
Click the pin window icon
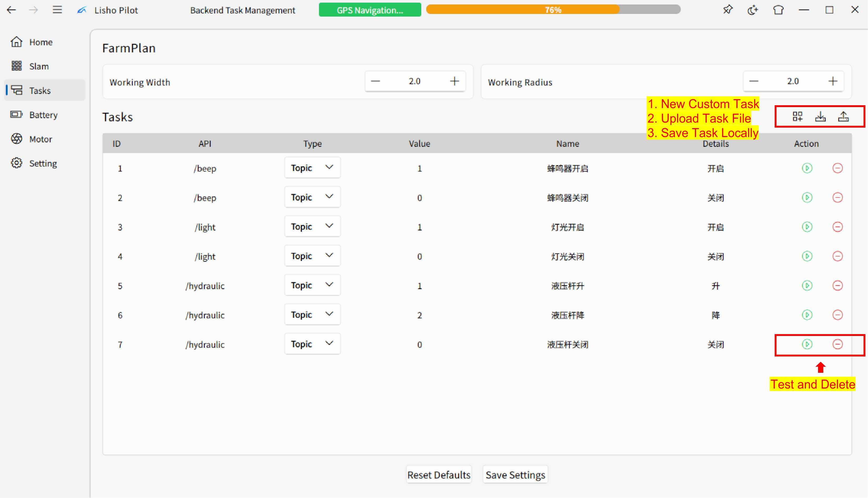[728, 9]
